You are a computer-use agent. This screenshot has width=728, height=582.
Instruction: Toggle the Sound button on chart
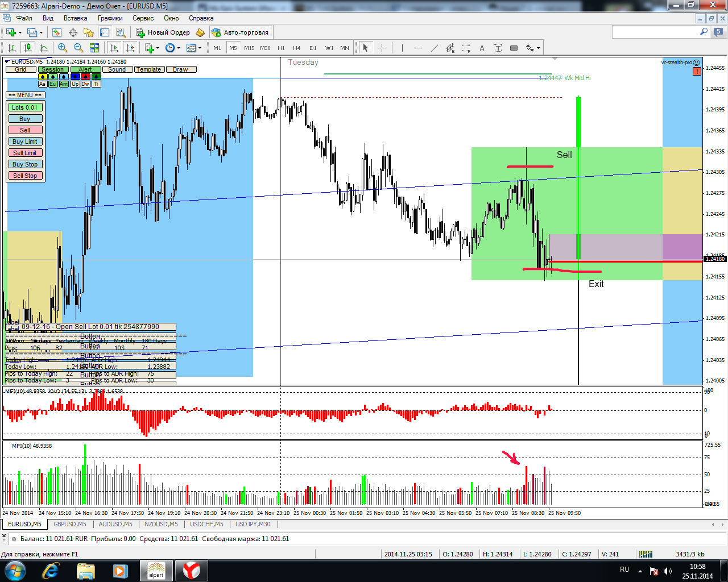click(x=118, y=69)
